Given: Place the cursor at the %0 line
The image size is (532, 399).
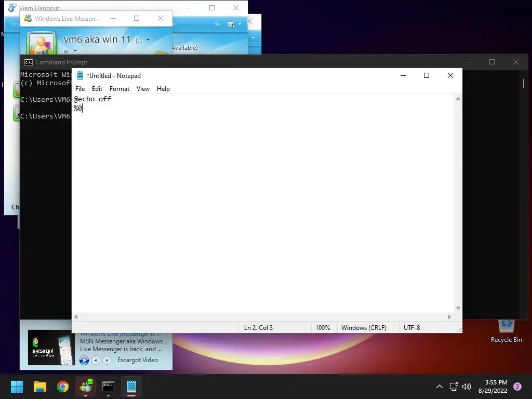Looking at the screenshot, I should (78, 108).
